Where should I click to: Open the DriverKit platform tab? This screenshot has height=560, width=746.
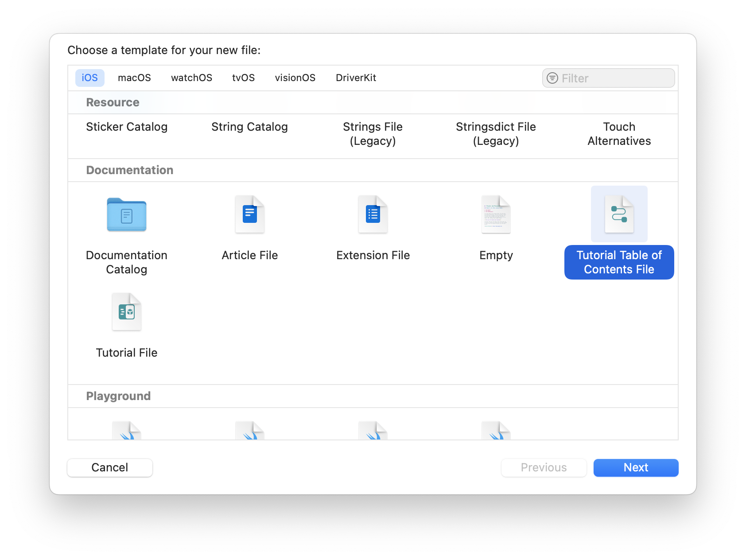pos(356,78)
